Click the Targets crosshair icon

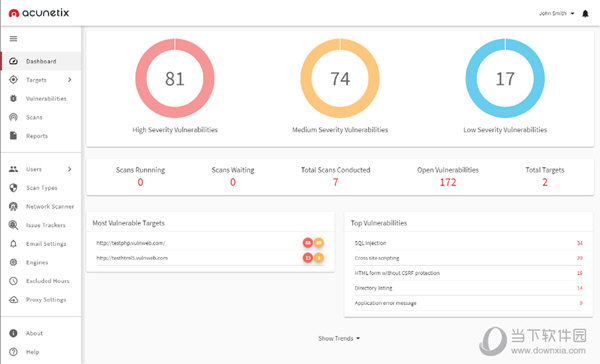point(13,80)
